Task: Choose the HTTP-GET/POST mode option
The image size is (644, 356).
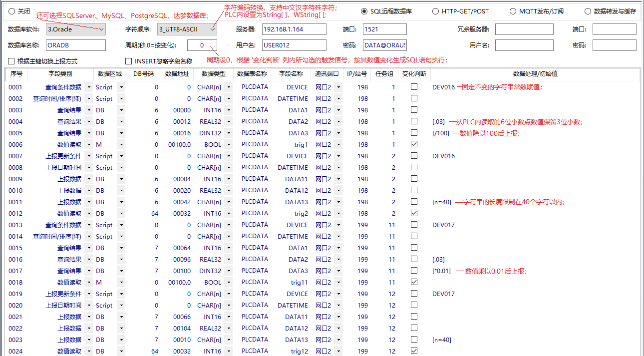Action: point(435,11)
